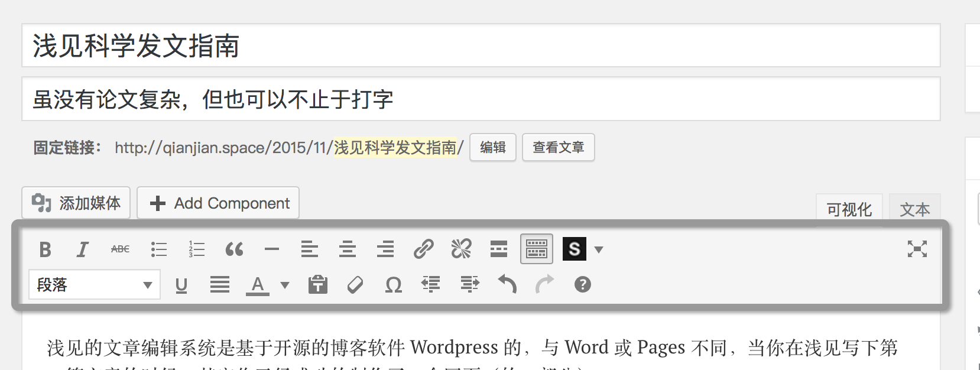Open dropdown arrow beside S icon

click(x=599, y=249)
